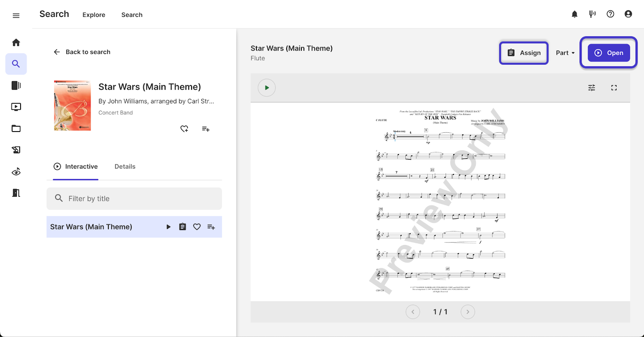The image size is (644, 337).
Task: Click the Star Wars album cover thumbnail
Action: pos(72,105)
